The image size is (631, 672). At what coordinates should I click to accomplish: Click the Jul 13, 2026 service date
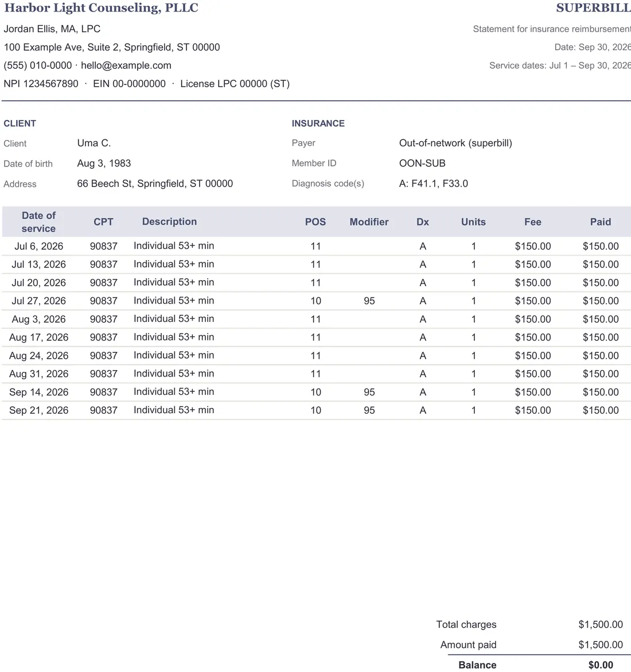tap(38, 265)
